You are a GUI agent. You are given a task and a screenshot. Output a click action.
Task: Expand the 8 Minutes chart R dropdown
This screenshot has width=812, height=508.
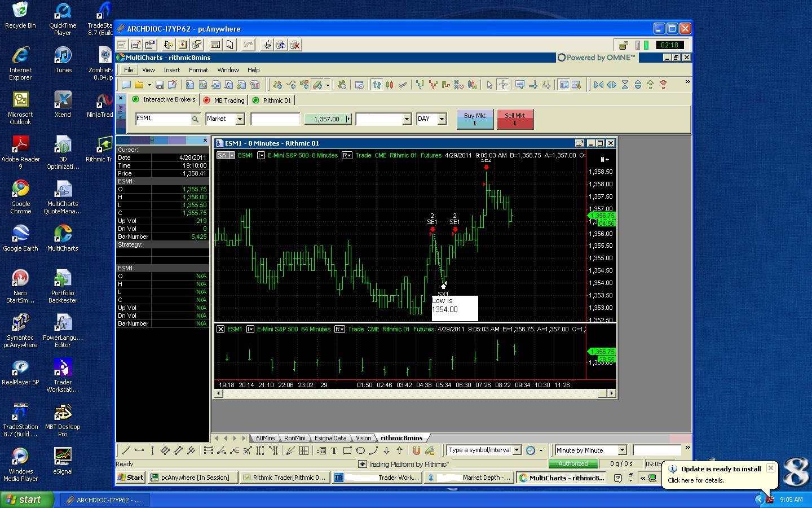coord(347,155)
